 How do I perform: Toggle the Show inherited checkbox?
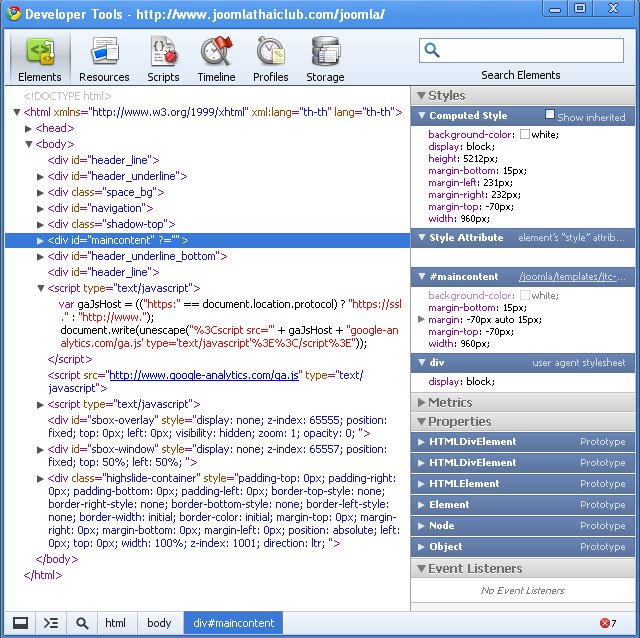[x=550, y=114]
